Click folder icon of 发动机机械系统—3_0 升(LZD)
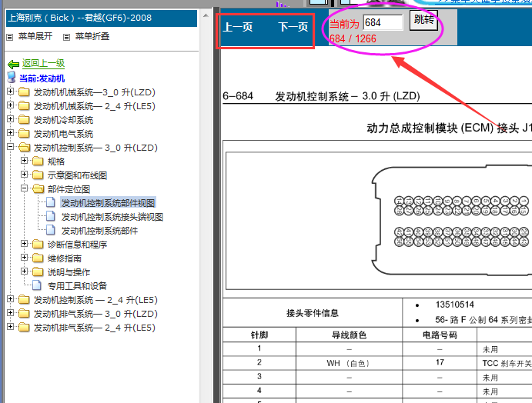This screenshot has height=403, width=532. point(24,92)
